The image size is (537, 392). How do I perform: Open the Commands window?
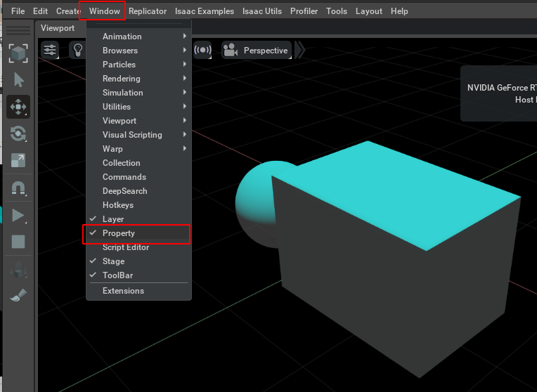click(138, 176)
